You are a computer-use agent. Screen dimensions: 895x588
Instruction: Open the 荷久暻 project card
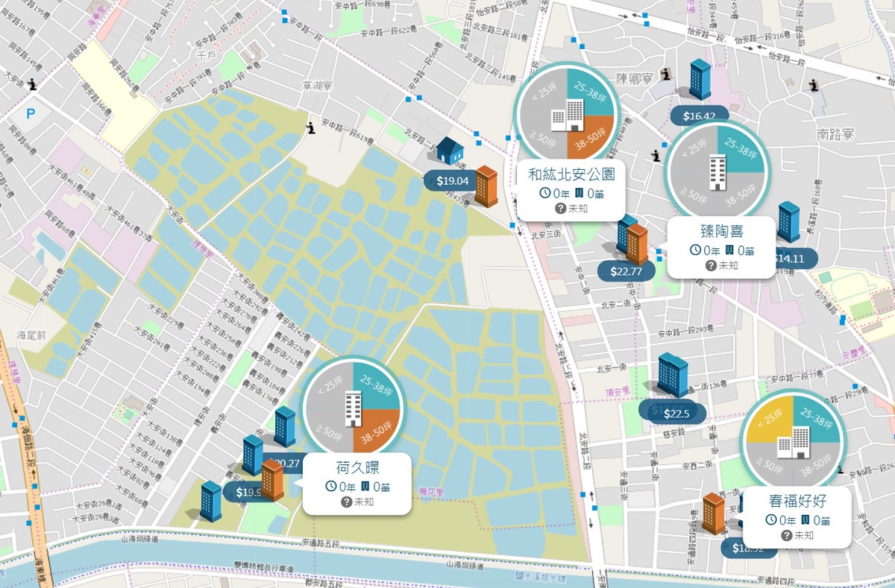click(357, 484)
